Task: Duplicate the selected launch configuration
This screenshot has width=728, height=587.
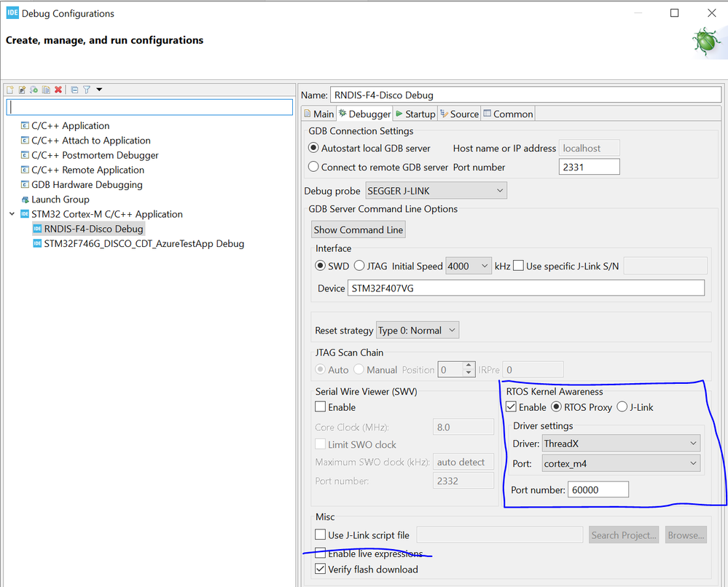Action: 46,90
